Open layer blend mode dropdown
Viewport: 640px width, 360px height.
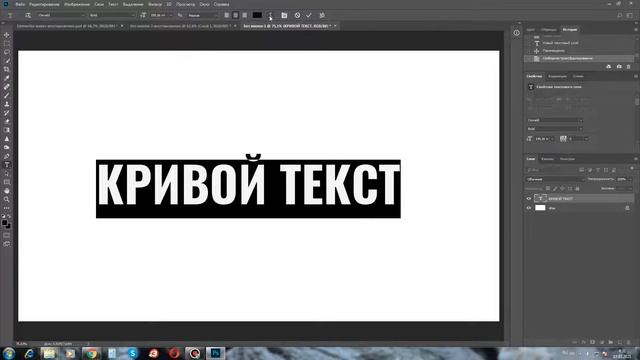point(555,179)
